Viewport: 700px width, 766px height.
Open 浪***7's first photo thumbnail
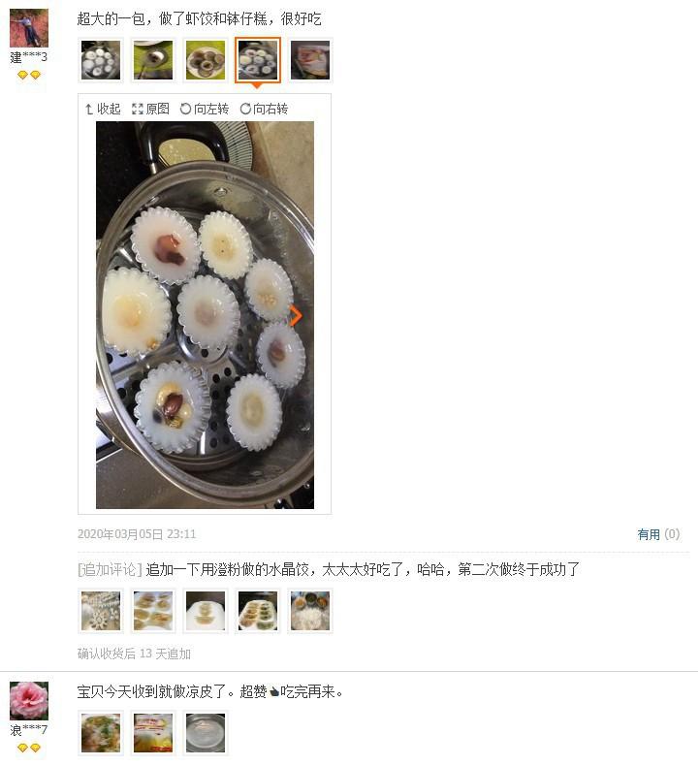pyautogui.click(x=101, y=733)
